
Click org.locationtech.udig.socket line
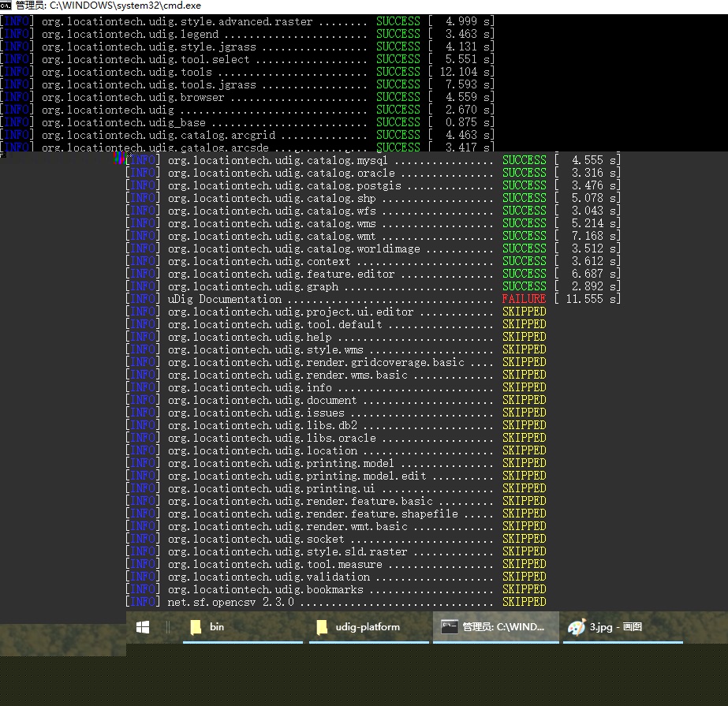click(x=336, y=538)
